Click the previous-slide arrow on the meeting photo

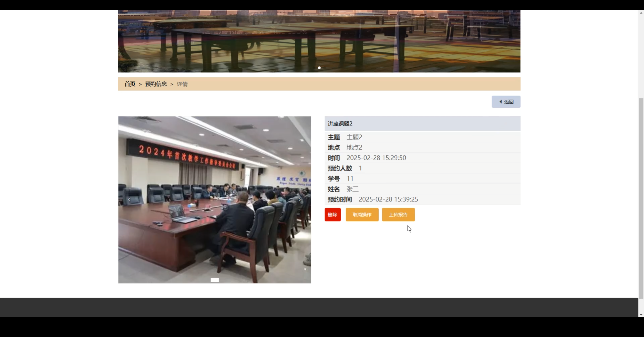(x=129, y=199)
